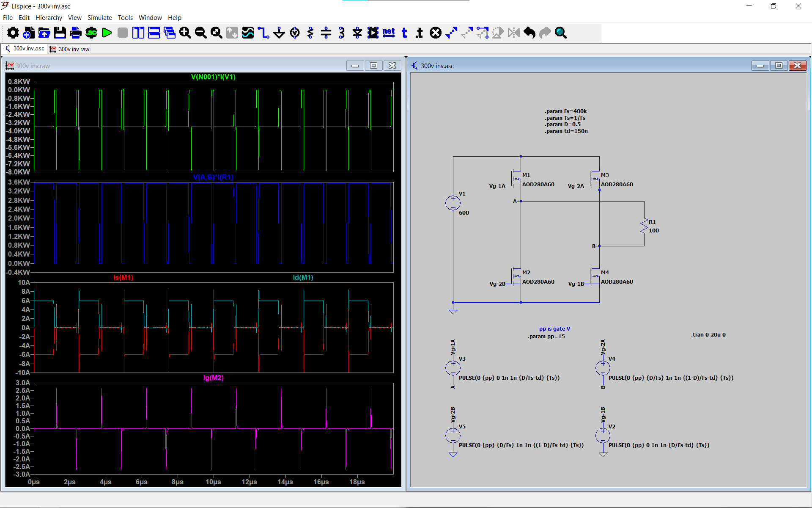Run simulation with the green play button
The width and height of the screenshot is (812, 508).
coord(107,33)
